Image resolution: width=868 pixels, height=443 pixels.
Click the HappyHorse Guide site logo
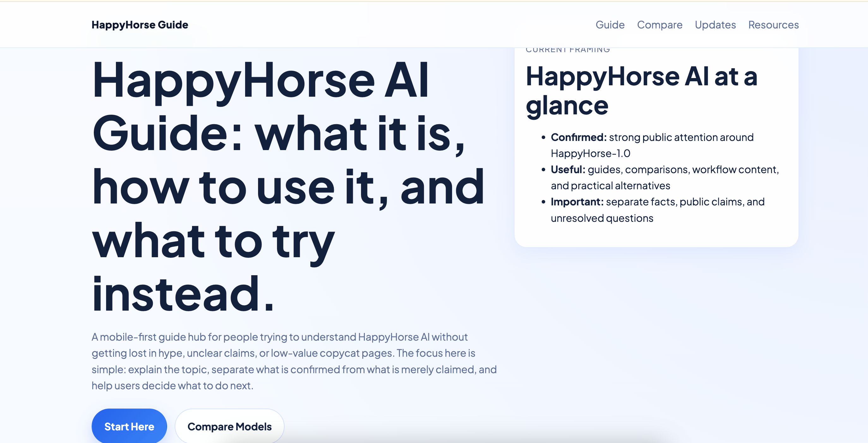click(140, 25)
